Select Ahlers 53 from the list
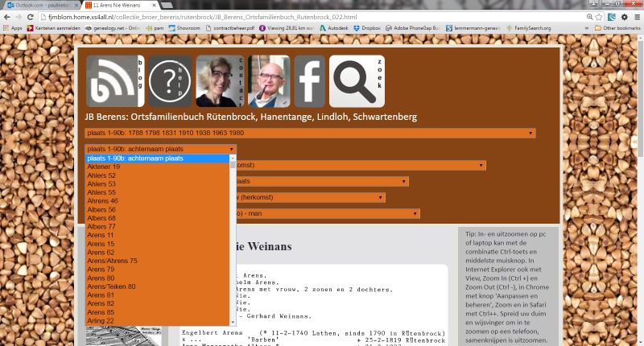644x346 pixels. (157, 184)
